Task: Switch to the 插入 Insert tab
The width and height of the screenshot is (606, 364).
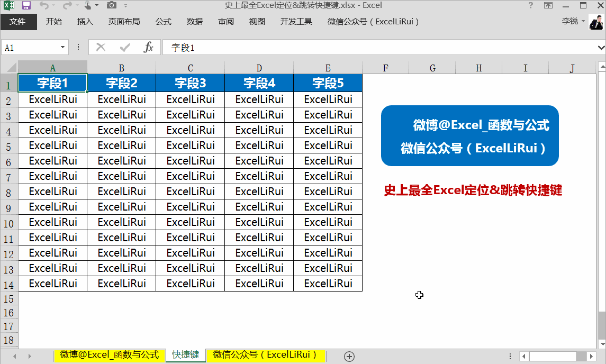Action: 85,22
